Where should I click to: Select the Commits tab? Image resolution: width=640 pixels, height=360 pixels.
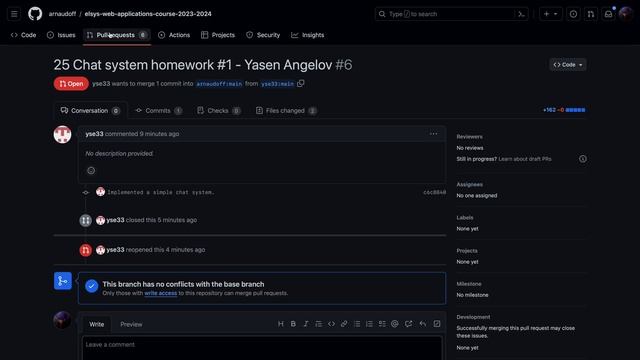158,111
